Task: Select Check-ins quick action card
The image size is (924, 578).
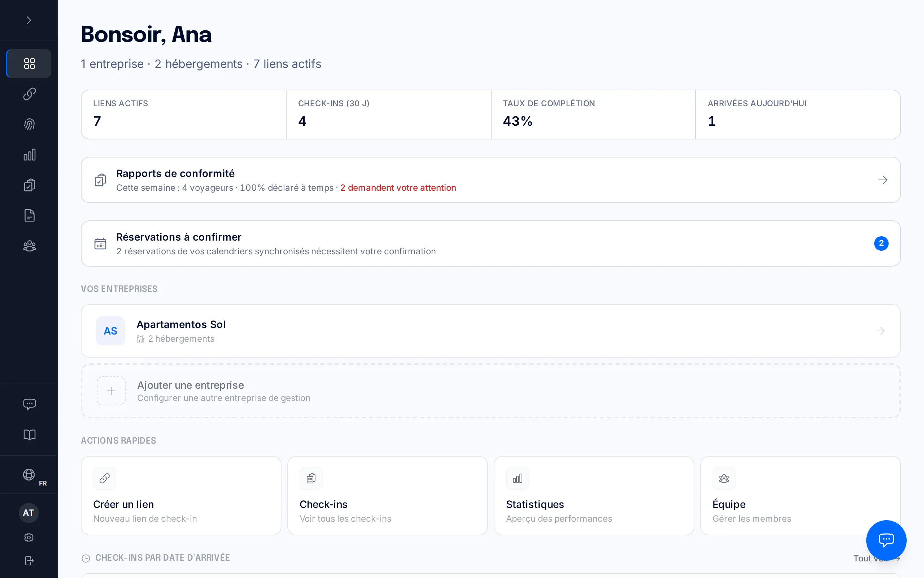Action: (388, 495)
